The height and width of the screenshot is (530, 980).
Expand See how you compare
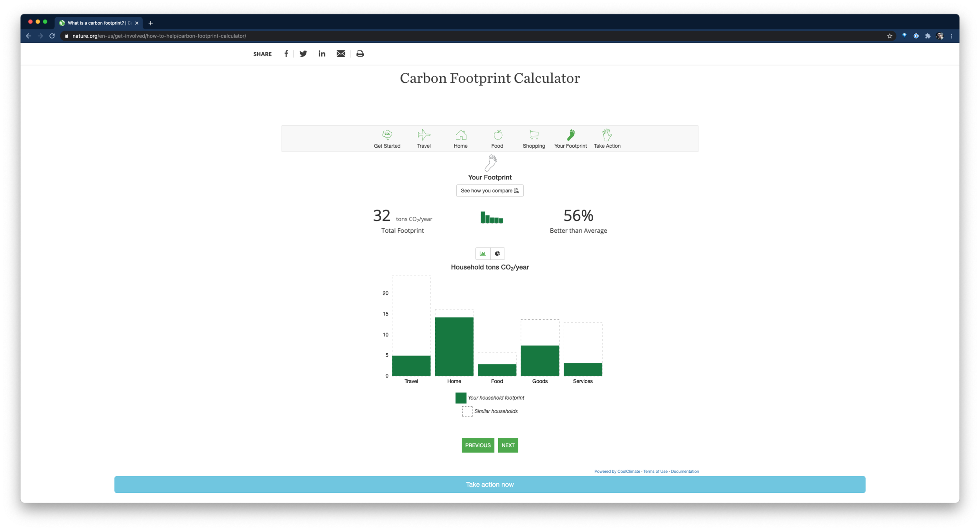[490, 191]
